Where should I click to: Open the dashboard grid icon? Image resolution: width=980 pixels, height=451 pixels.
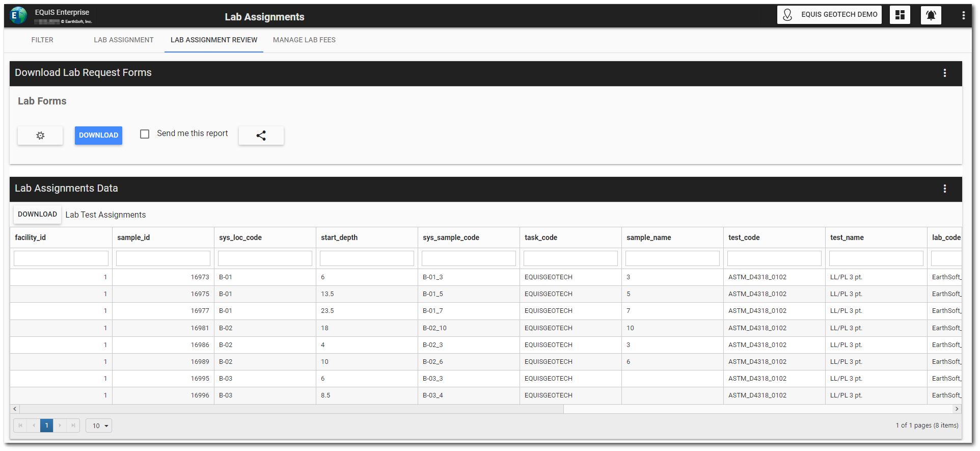(900, 15)
